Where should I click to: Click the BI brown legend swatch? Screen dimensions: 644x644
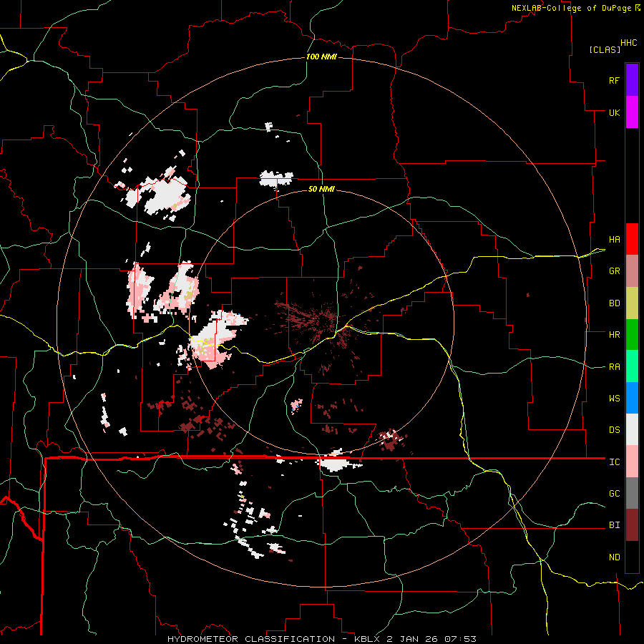click(632, 525)
